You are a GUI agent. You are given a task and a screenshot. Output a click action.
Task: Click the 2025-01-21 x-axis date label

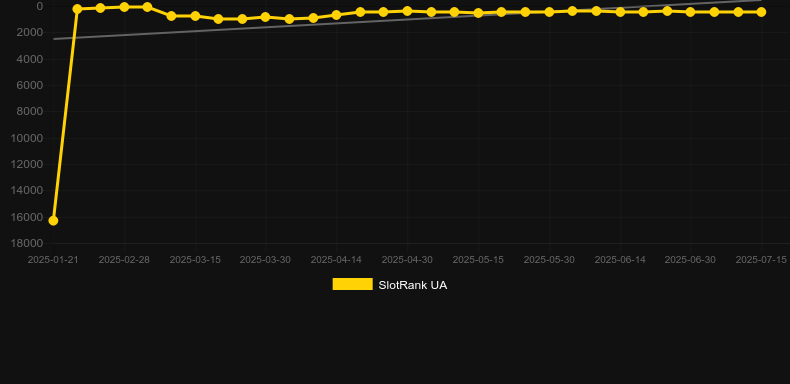(53, 260)
